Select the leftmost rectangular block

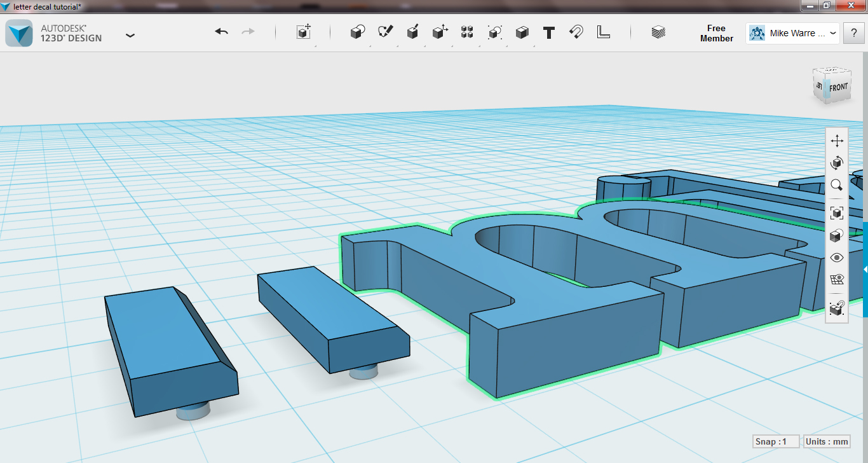coord(170,353)
